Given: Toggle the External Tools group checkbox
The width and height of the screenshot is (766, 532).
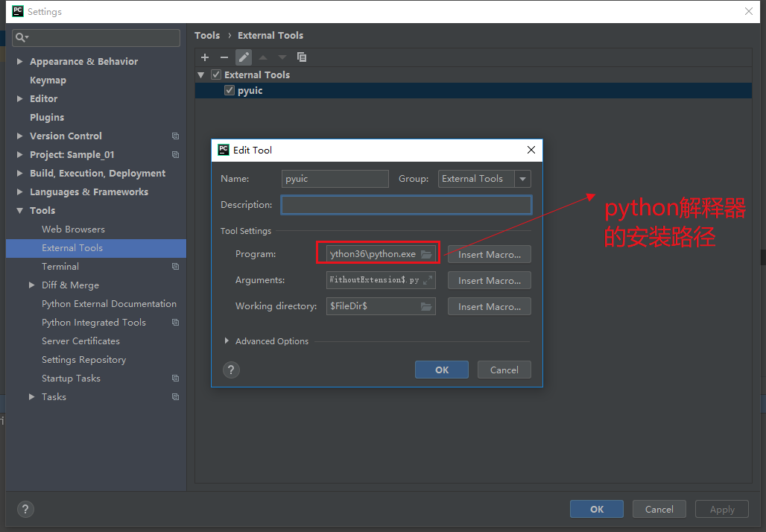Looking at the screenshot, I should click(x=216, y=75).
